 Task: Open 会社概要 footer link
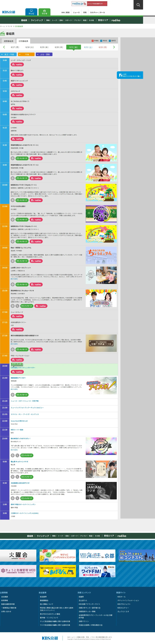click(x=5, y=597)
